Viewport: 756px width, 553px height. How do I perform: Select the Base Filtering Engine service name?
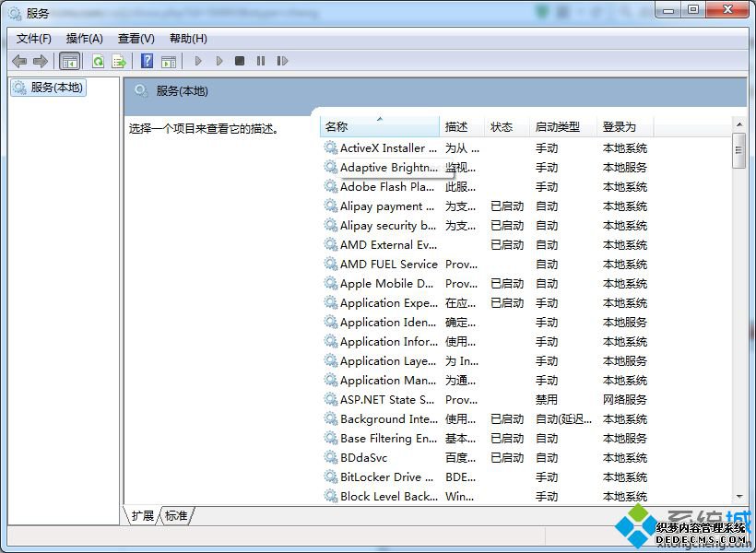(x=389, y=439)
